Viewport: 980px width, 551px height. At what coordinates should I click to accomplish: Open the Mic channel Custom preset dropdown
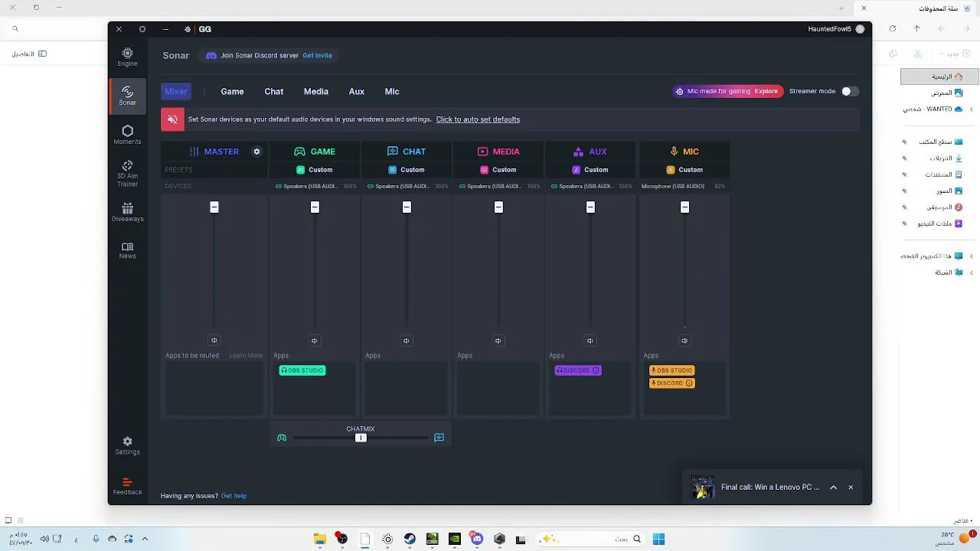[684, 170]
